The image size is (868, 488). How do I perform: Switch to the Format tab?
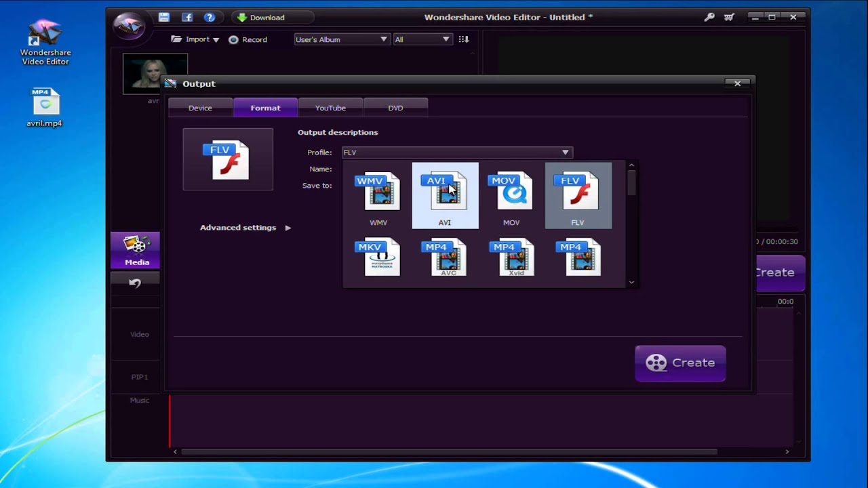pyautogui.click(x=265, y=108)
